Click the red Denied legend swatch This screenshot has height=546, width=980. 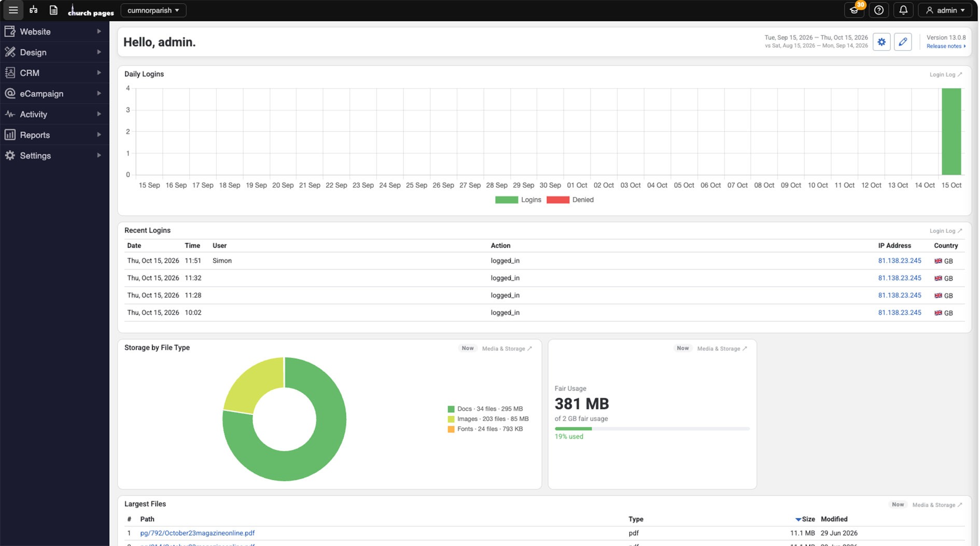click(558, 200)
